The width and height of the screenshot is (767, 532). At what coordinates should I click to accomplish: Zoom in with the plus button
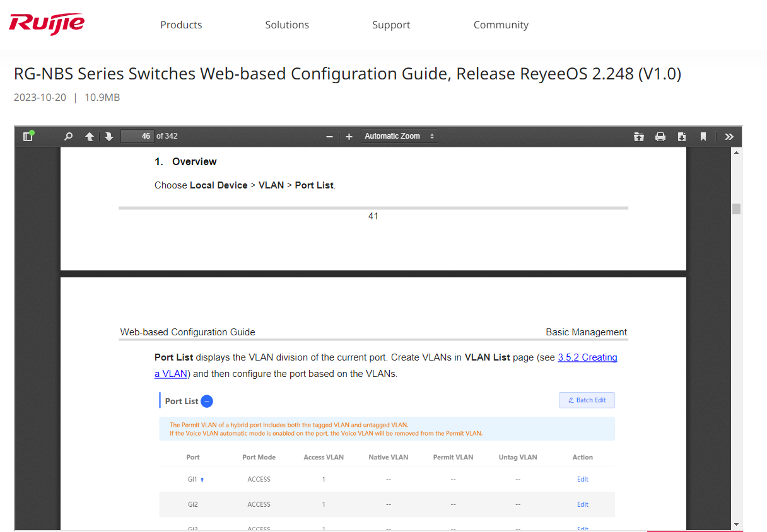click(349, 136)
